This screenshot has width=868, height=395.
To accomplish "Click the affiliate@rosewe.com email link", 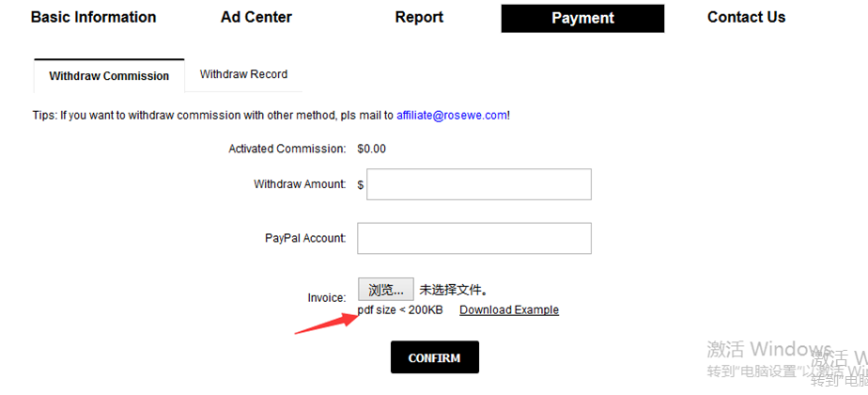I will tap(451, 115).
